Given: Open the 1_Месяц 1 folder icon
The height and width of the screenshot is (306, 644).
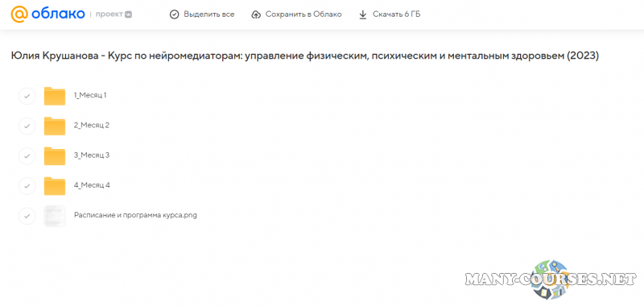Looking at the screenshot, I should click(x=55, y=96).
